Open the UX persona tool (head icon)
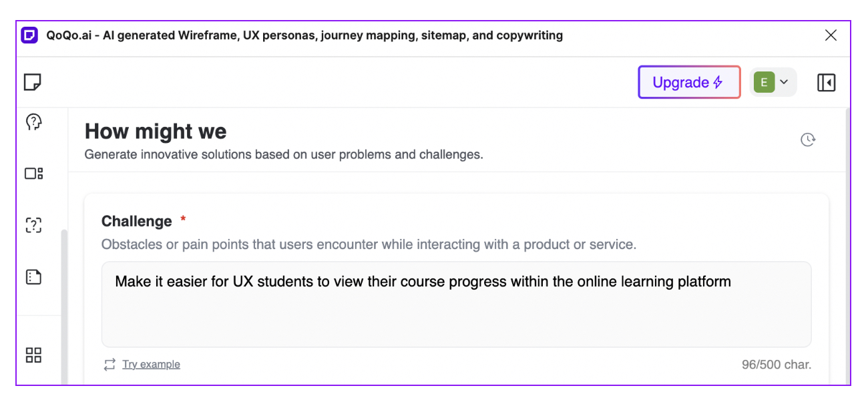The width and height of the screenshot is (868, 400). point(33,122)
